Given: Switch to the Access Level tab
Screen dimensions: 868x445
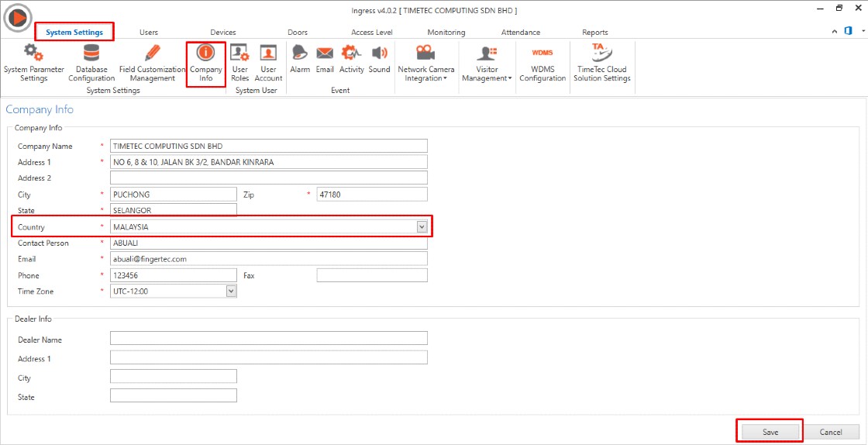Looking at the screenshot, I should 372,32.
